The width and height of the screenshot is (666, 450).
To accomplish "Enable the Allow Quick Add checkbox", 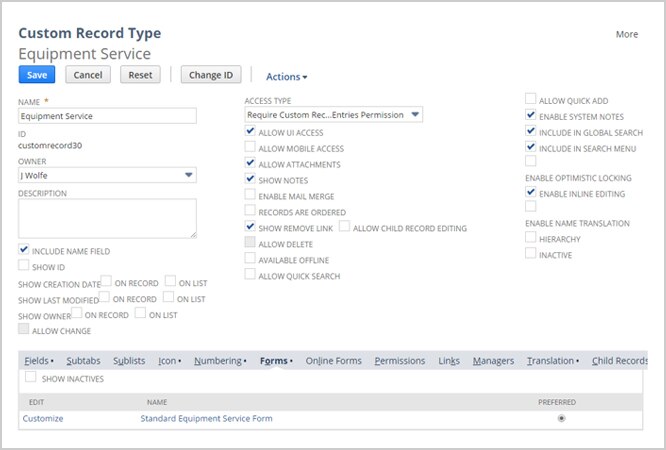I will 531,99.
